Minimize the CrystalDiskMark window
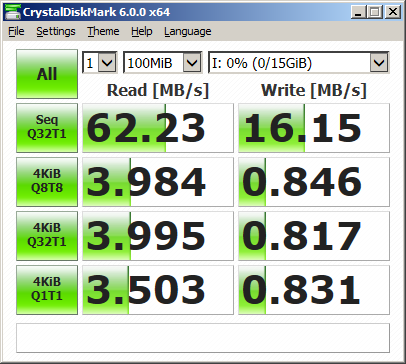 point(358,12)
